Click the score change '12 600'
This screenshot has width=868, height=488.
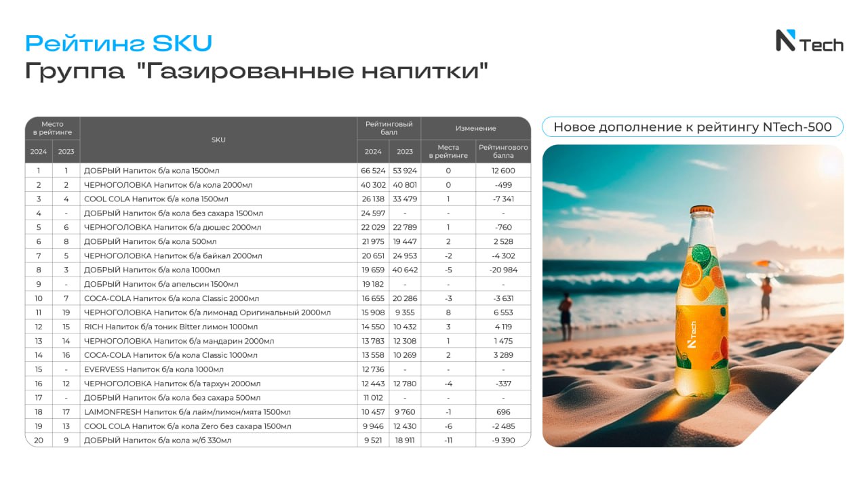pos(503,171)
